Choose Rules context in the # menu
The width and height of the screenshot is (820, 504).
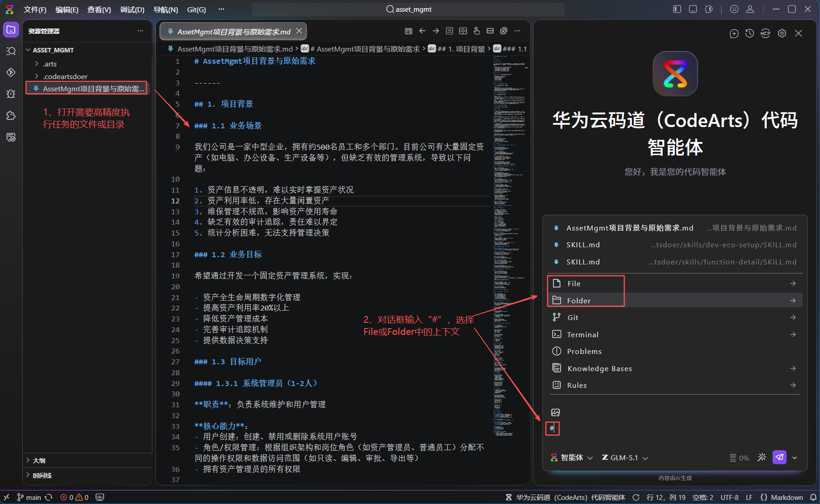tap(674, 385)
